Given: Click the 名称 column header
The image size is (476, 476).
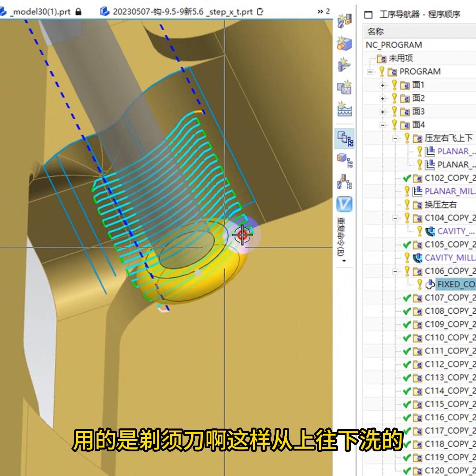Looking at the screenshot, I should point(376,31).
